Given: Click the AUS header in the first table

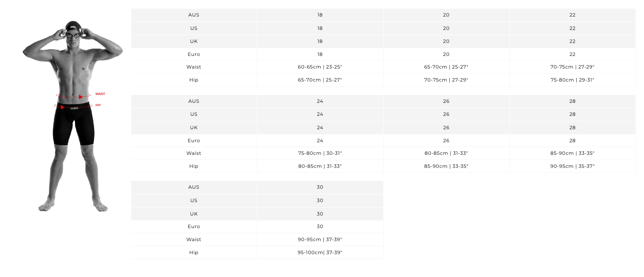Looking at the screenshot, I should 194,15.
